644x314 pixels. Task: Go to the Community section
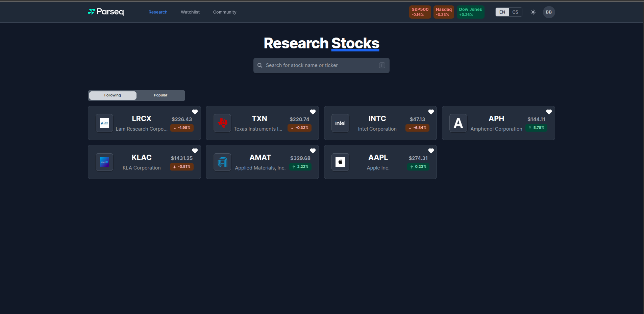(x=225, y=12)
